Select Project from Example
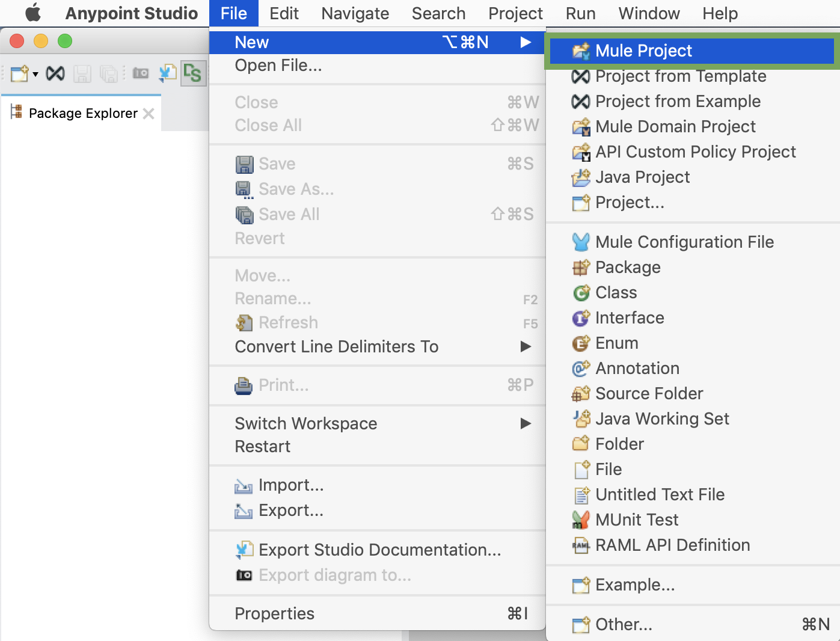The width and height of the screenshot is (840, 641). pyautogui.click(x=693, y=101)
